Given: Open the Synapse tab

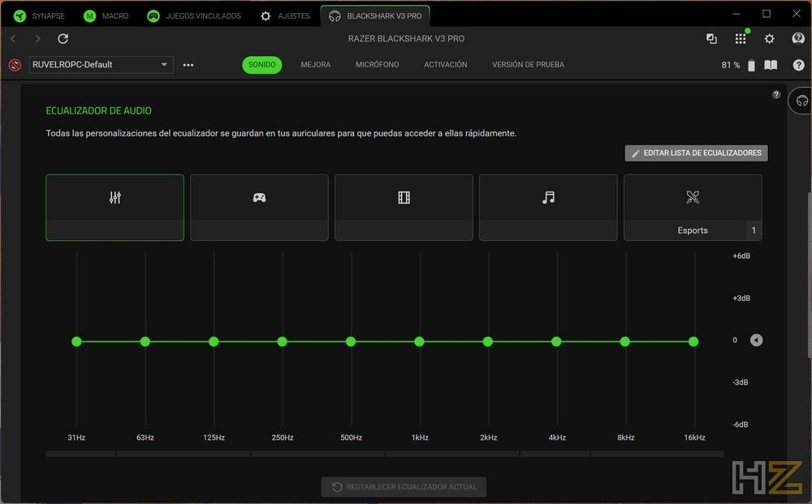Looking at the screenshot, I should tap(39, 16).
